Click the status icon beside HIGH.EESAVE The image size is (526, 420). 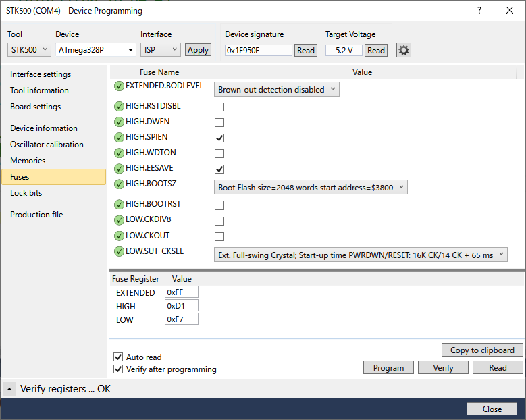[119, 168]
